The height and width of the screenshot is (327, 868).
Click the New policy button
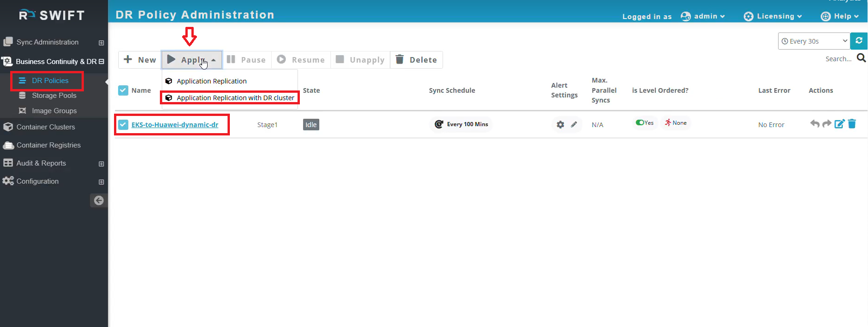coord(140,60)
